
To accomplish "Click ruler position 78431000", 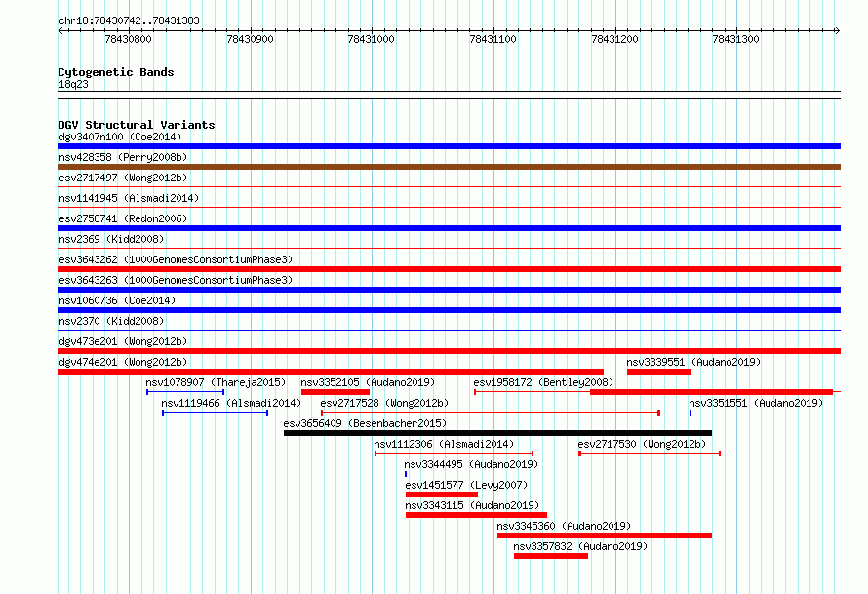I will [371, 39].
